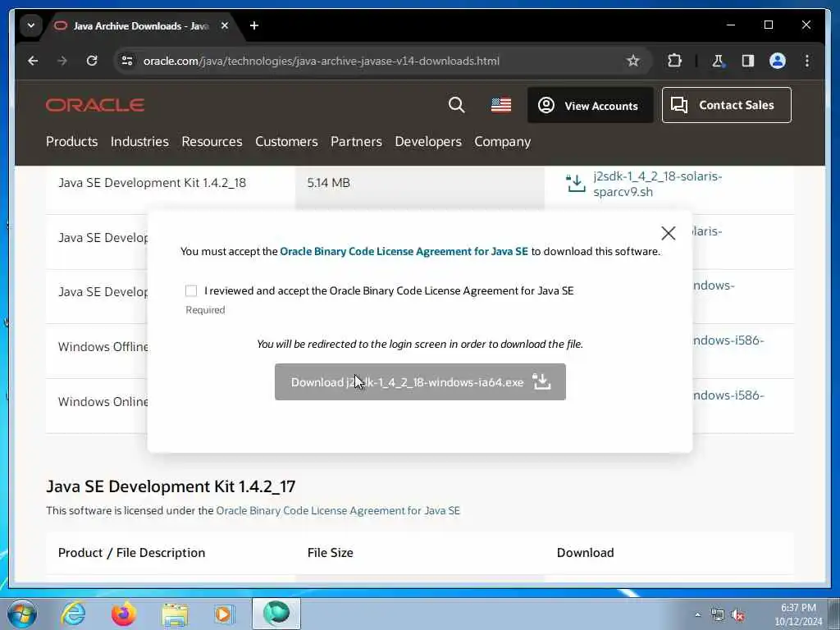Click the File Size column header

tap(330, 553)
